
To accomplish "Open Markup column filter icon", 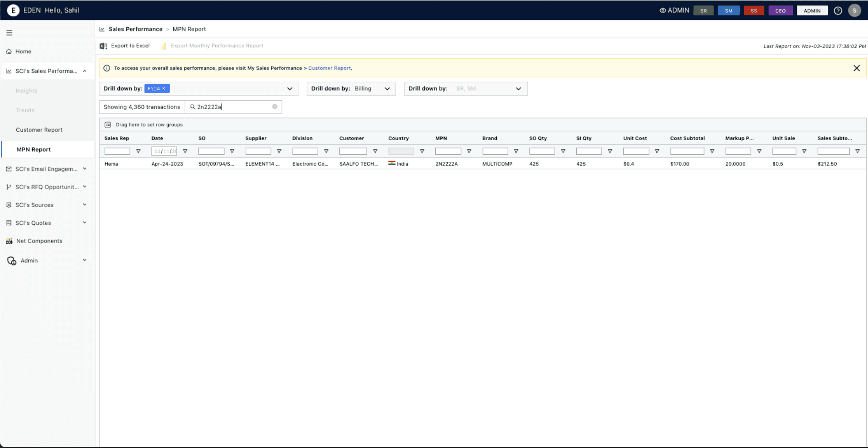I will tap(759, 151).
